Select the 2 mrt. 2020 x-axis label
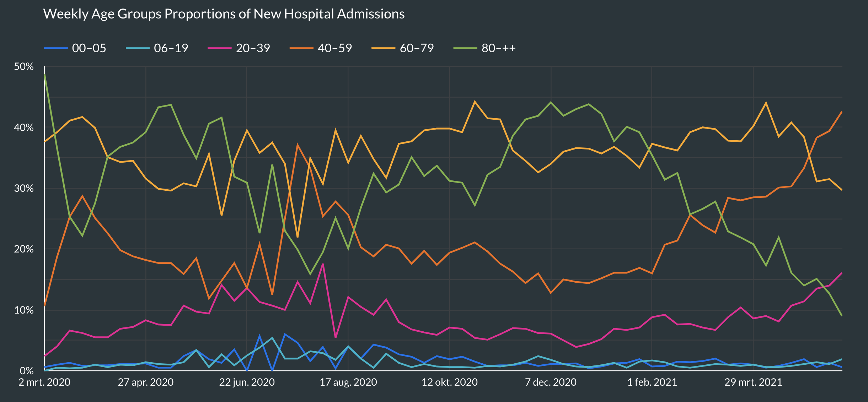Viewport: 868px width, 402px height. 44,382
